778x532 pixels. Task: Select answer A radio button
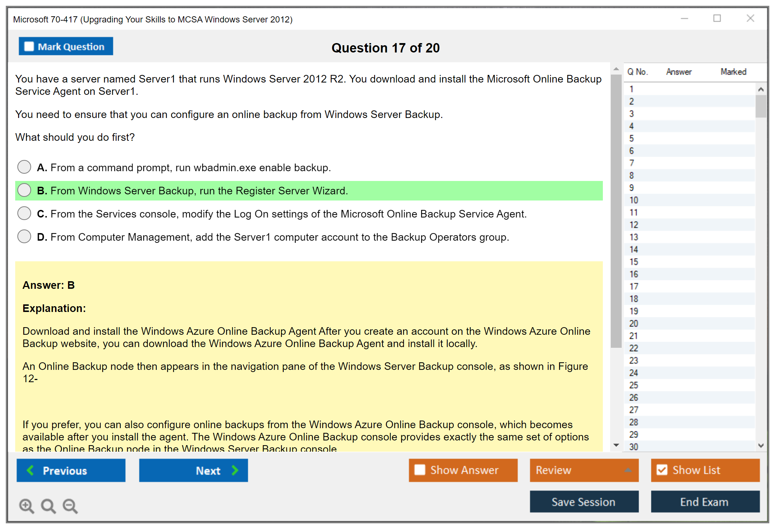24,167
